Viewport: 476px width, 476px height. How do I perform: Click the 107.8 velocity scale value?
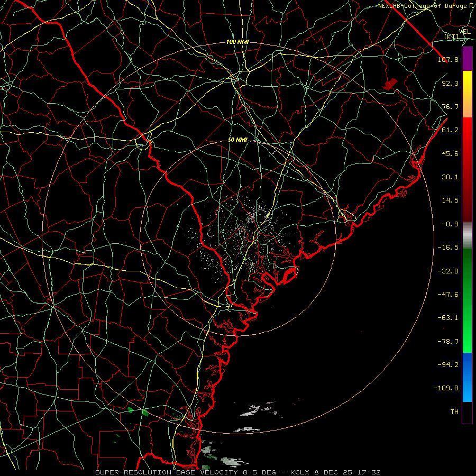click(448, 59)
